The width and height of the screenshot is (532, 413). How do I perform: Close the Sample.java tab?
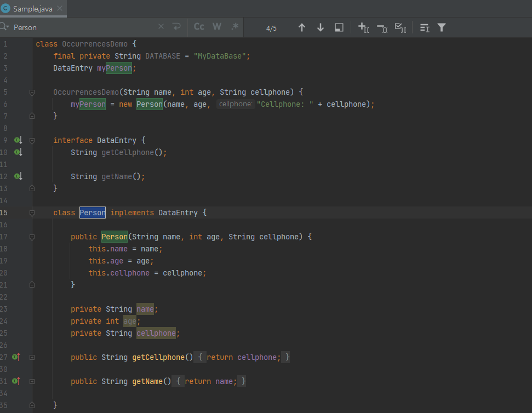coord(60,8)
